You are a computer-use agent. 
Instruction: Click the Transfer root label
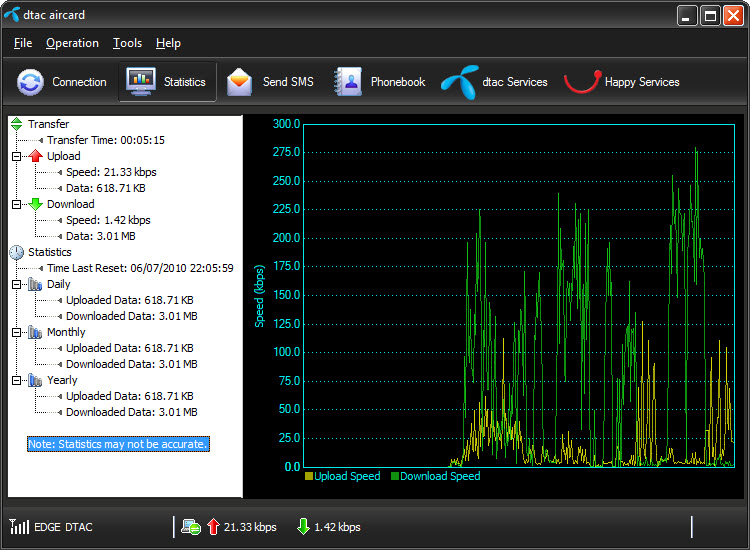pyautogui.click(x=48, y=124)
